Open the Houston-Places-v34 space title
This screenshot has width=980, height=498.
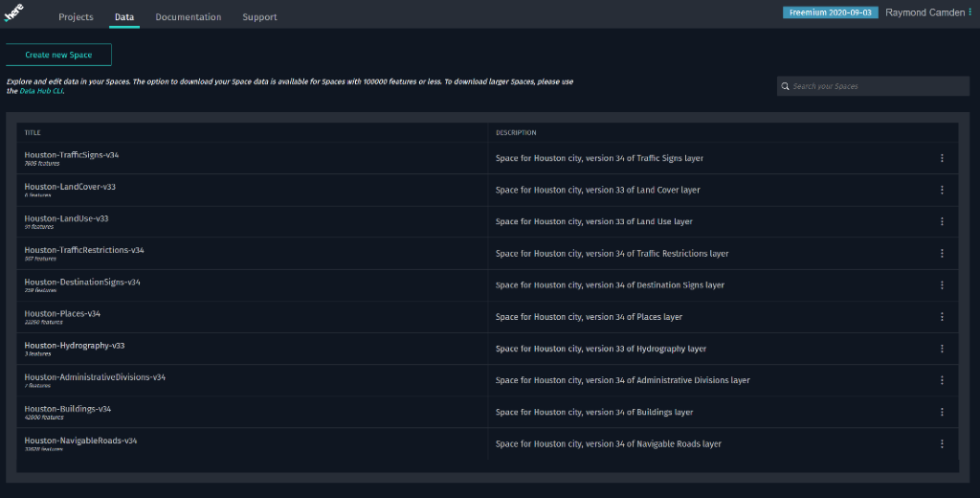(62, 313)
